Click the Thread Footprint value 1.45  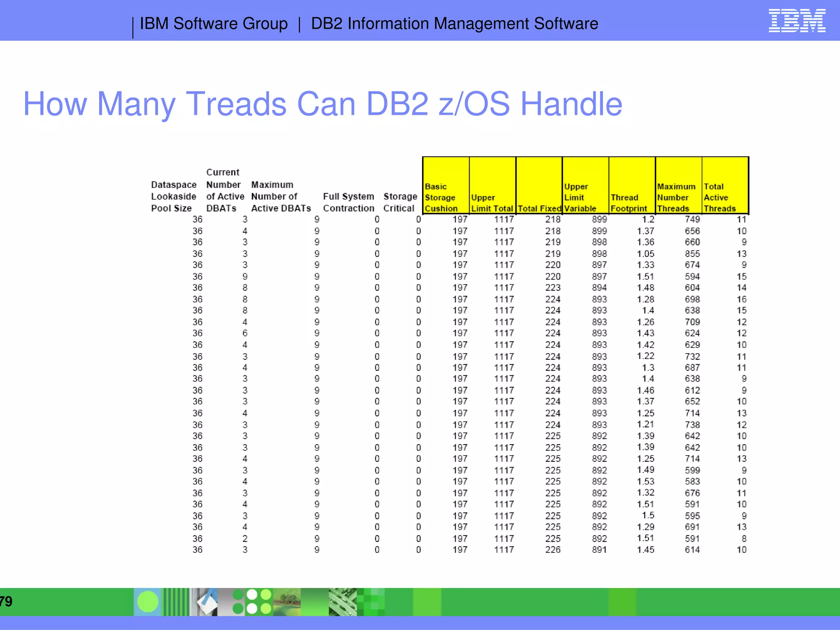[646, 550]
